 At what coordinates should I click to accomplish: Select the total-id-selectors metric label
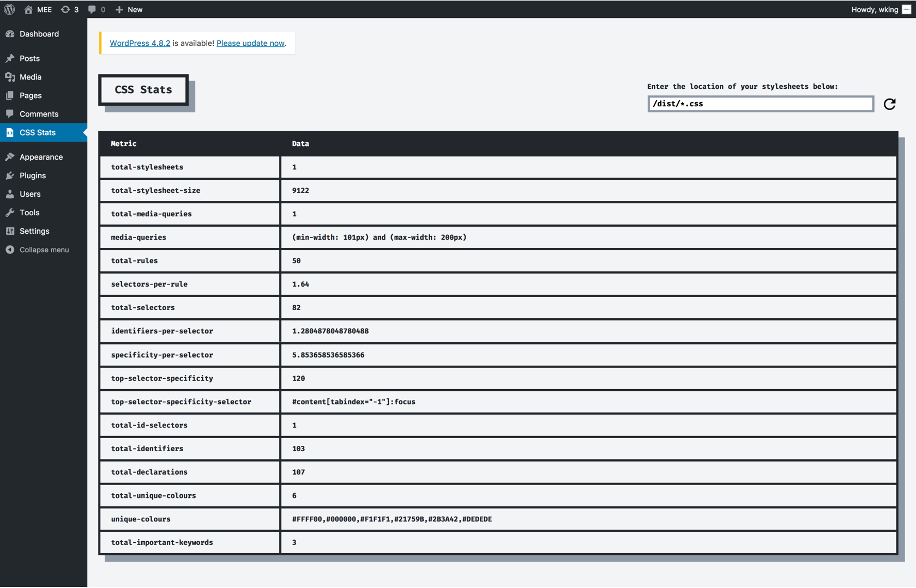[x=149, y=425]
